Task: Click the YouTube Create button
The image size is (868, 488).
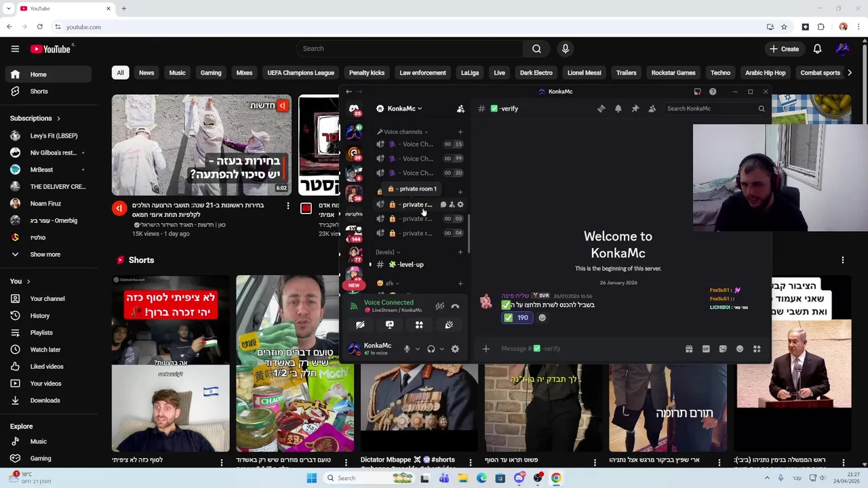Action: [784, 49]
